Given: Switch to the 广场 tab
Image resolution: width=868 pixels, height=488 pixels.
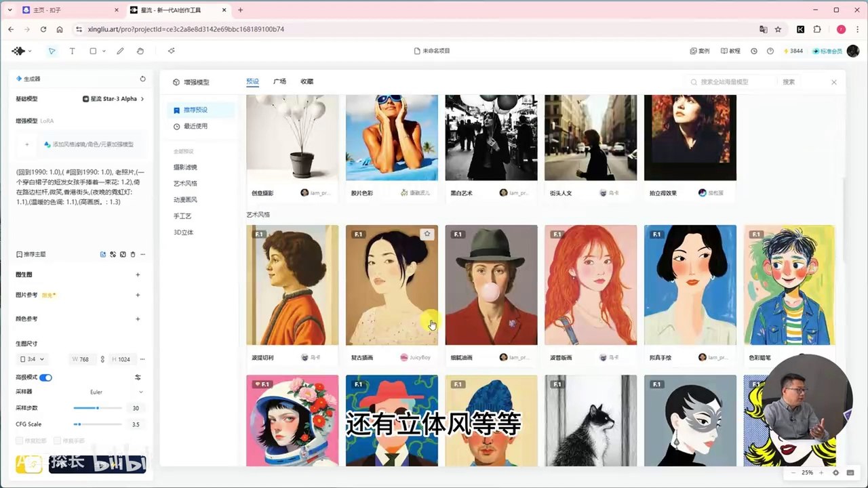Looking at the screenshot, I should coord(279,81).
